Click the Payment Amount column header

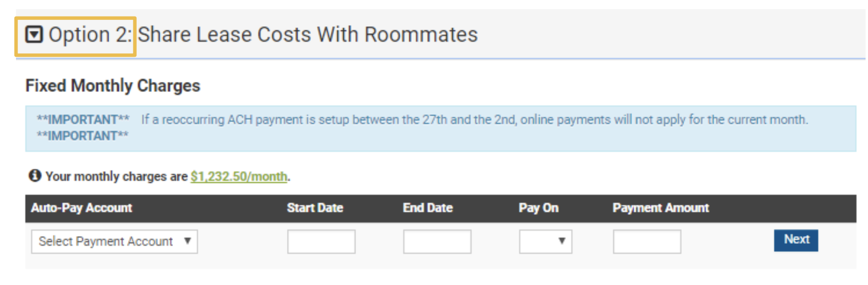[660, 208]
